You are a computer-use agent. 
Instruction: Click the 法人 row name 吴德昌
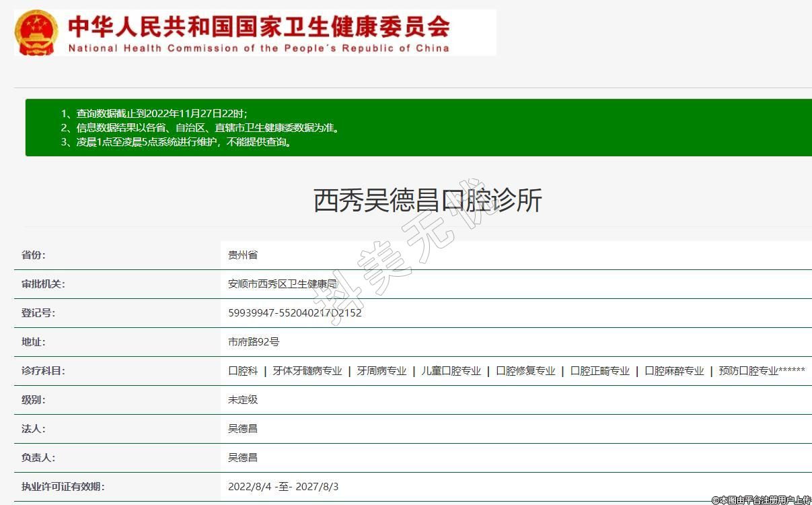(x=243, y=429)
